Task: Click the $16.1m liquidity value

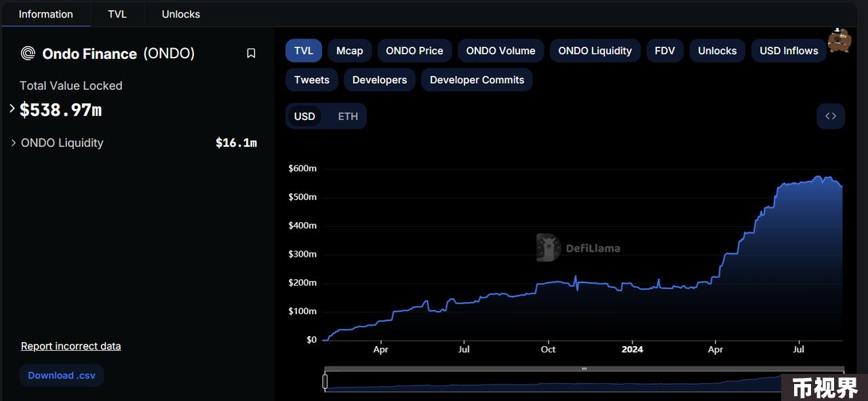Action: [236, 143]
